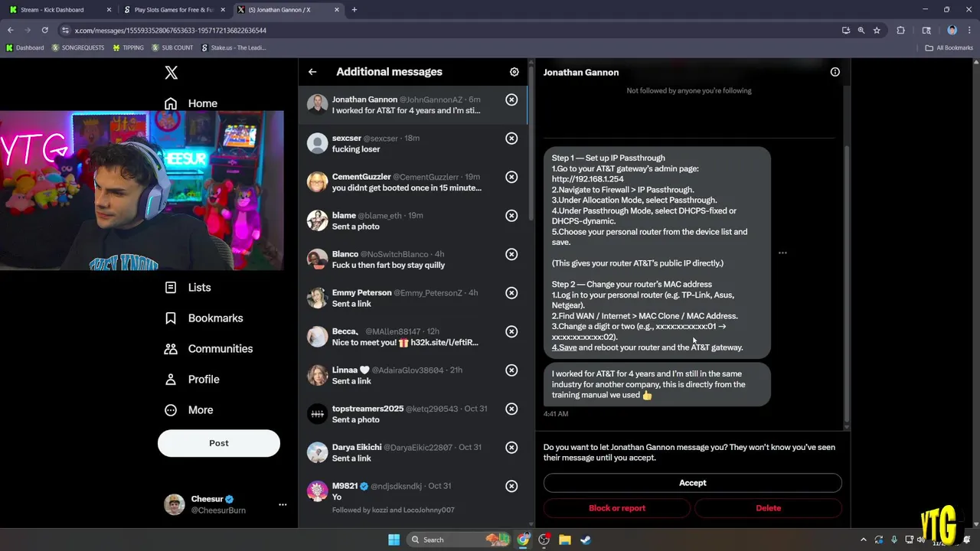Open Blanco conversation
The width and height of the screenshot is (980, 551).
point(413,259)
